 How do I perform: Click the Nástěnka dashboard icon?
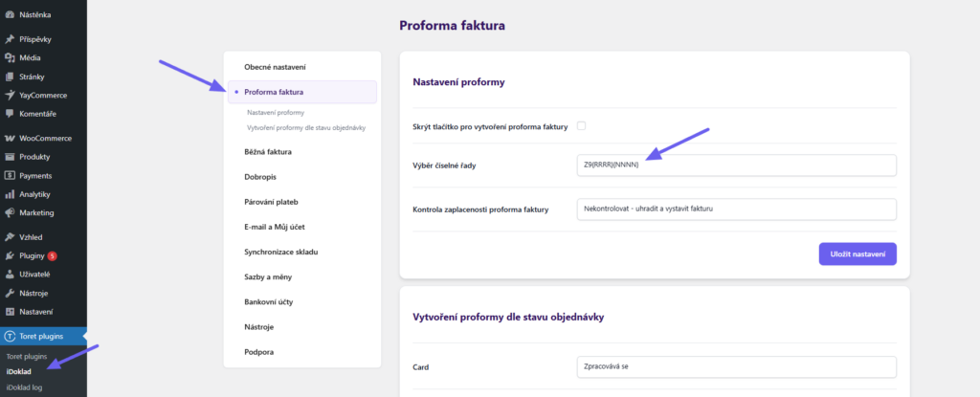tap(10, 14)
